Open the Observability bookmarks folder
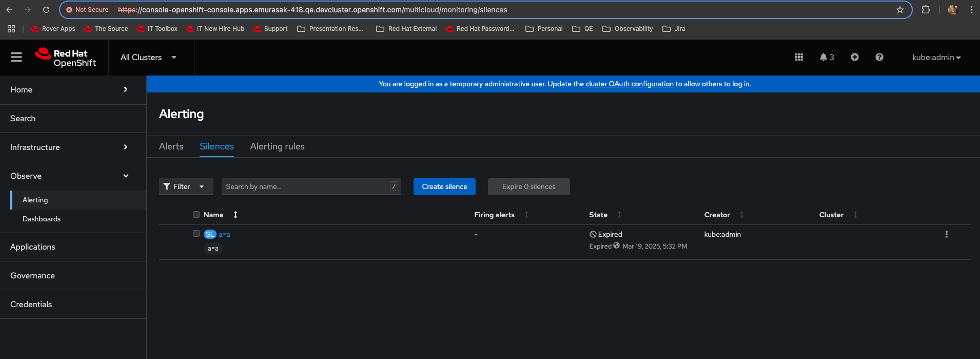980x359 pixels. [628, 29]
